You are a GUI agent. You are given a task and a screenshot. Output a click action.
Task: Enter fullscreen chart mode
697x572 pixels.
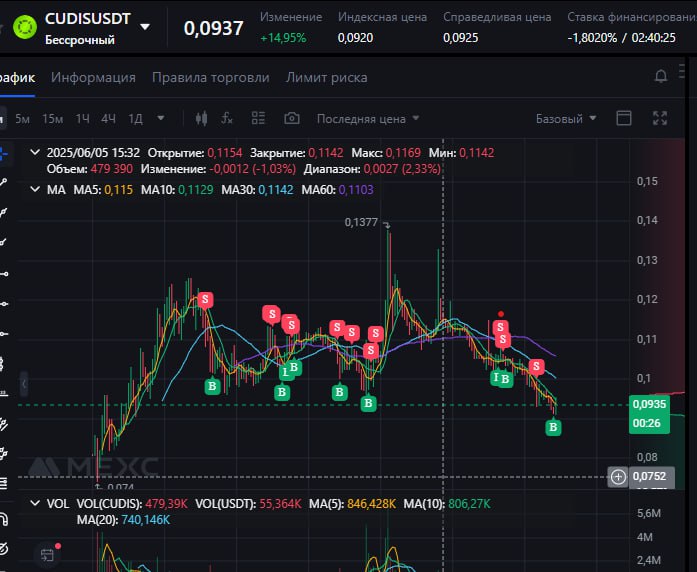(660, 118)
